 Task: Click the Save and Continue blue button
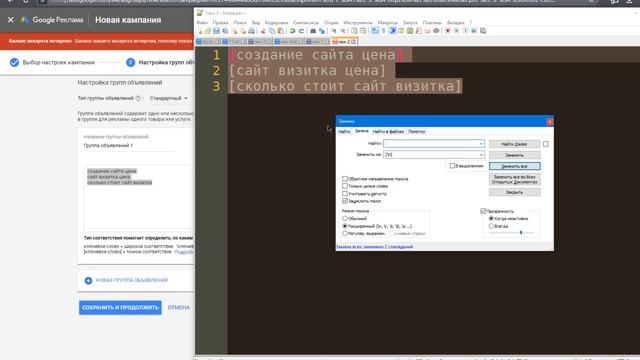click(x=120, y=307)
